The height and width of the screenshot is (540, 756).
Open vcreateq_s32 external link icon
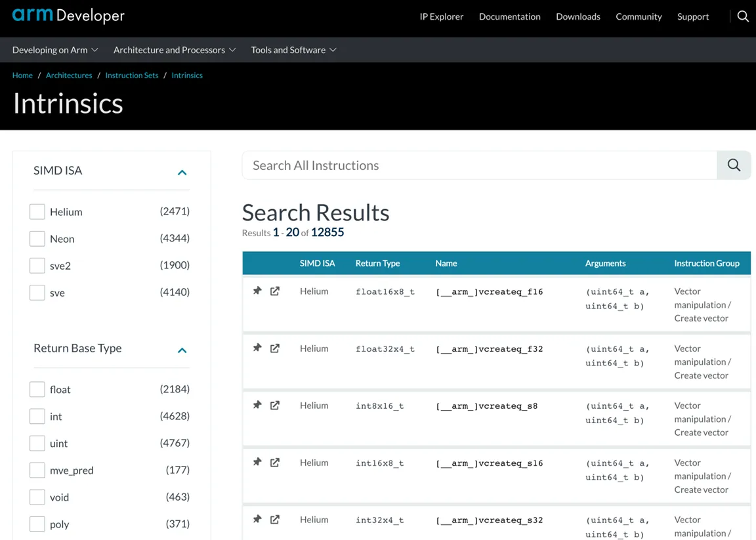275,519
